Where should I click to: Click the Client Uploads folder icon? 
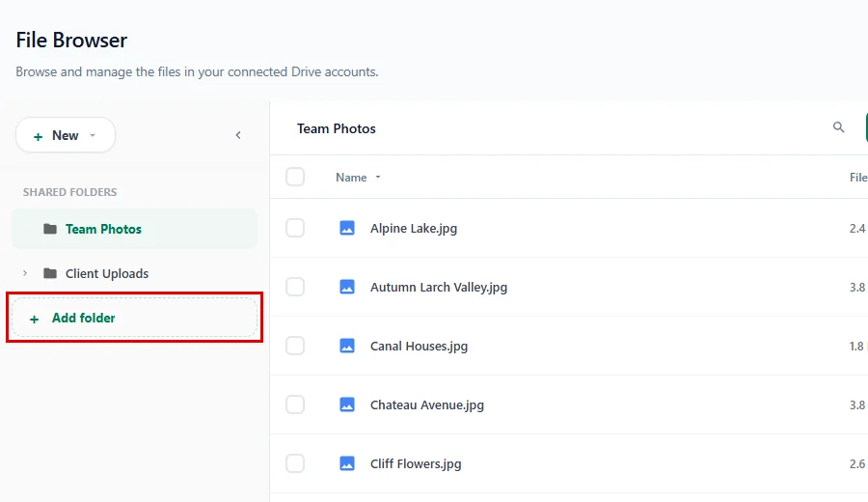coord(50,273)
